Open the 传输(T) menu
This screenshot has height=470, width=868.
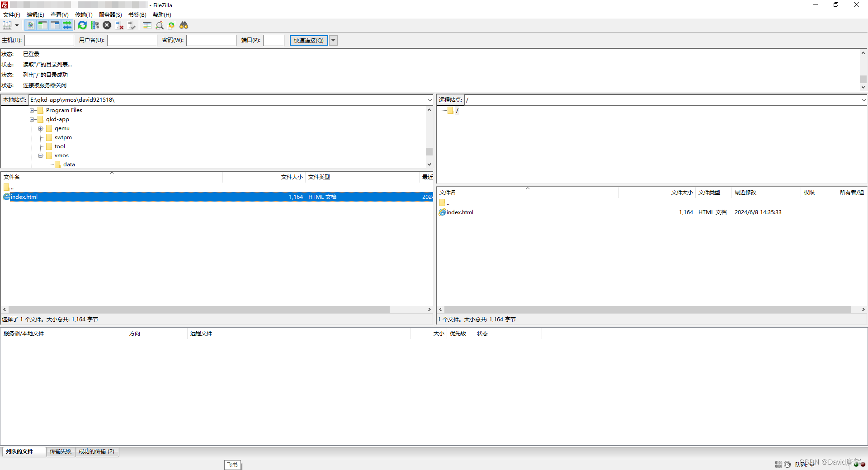point(84,15)
